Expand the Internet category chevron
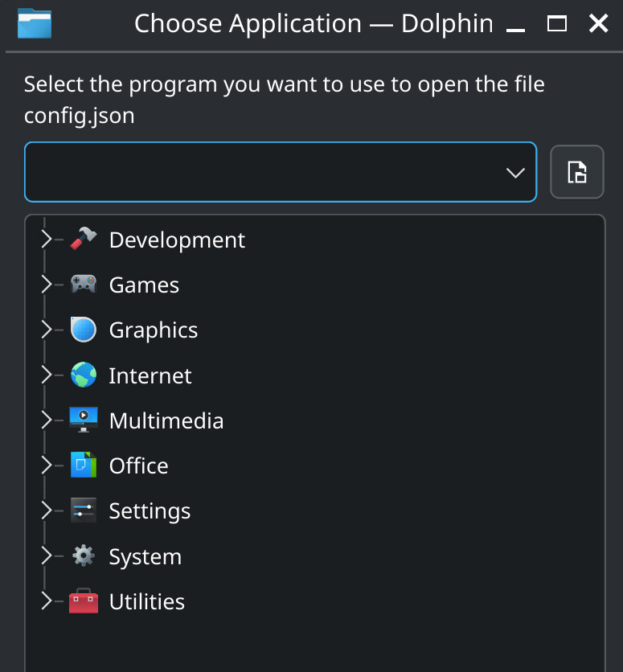This screenshot has height=672, width=623. coord(47,375)
